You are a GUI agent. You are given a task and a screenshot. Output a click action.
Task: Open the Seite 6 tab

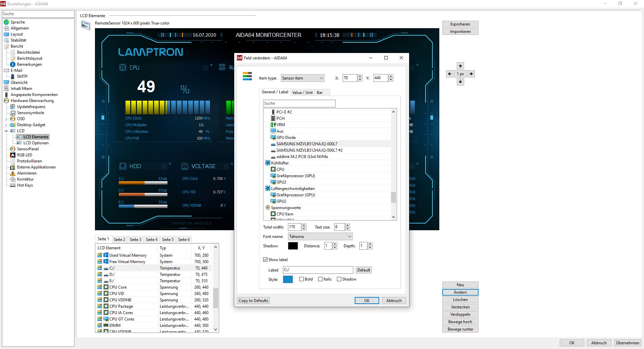point(184,240)
